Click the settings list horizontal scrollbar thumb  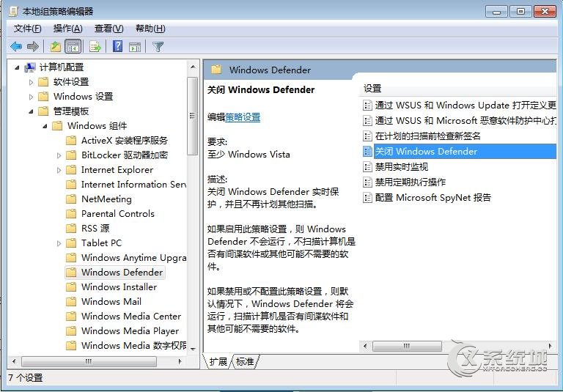(407, 346)
